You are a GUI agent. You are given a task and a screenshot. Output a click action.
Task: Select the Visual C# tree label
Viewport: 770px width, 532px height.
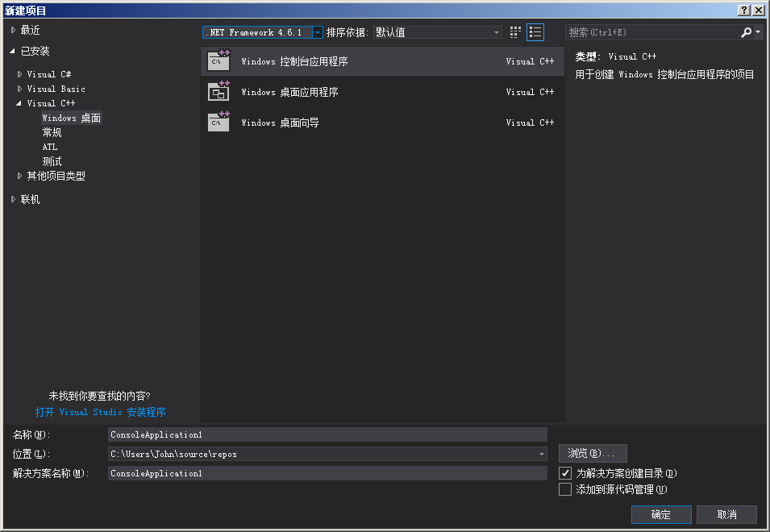[49, 74]
